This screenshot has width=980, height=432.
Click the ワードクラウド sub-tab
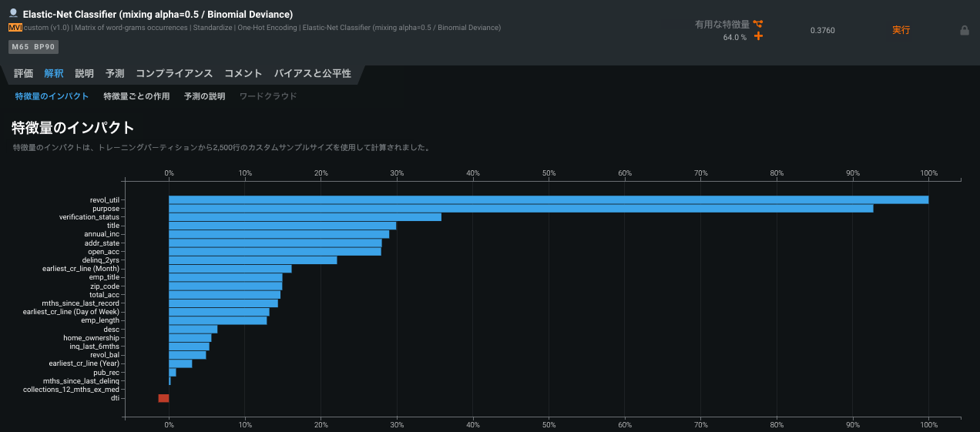[268, 96]
